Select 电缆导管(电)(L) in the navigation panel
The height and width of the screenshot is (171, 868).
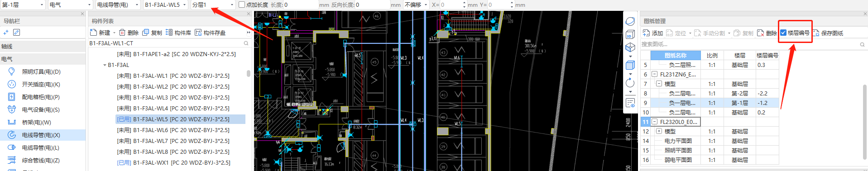[41, 147]
